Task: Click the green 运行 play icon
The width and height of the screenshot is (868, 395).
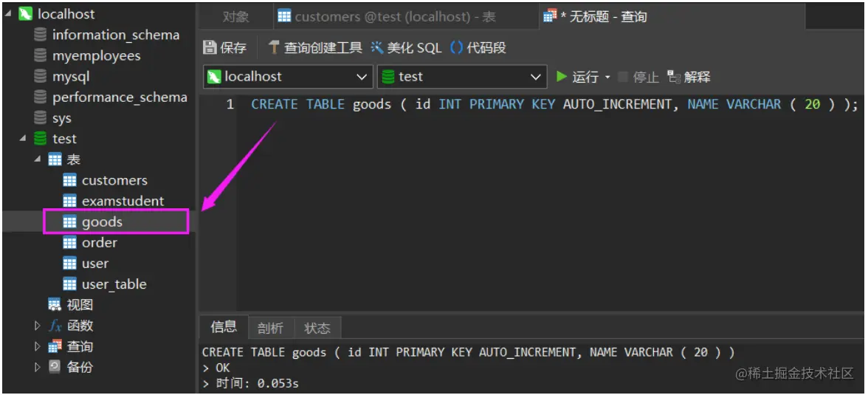Action: point(561,77)
